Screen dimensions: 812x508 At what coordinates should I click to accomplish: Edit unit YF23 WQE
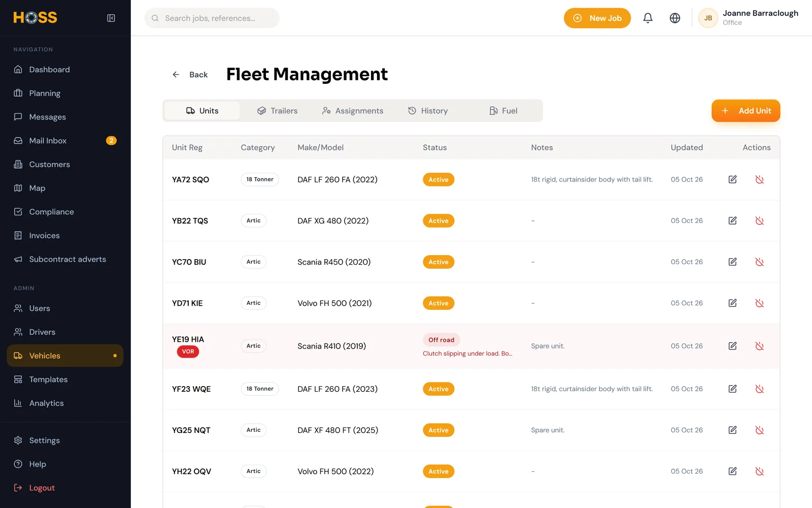coord(732,389)
